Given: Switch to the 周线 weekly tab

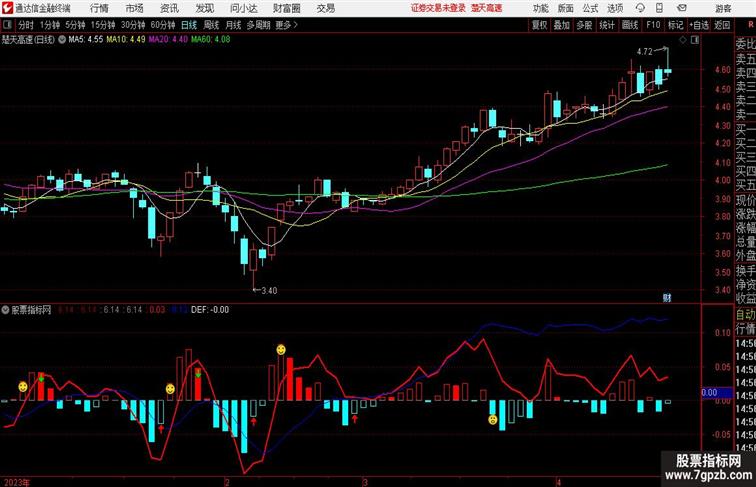Looking at the screenshot, I should [211, 25].
